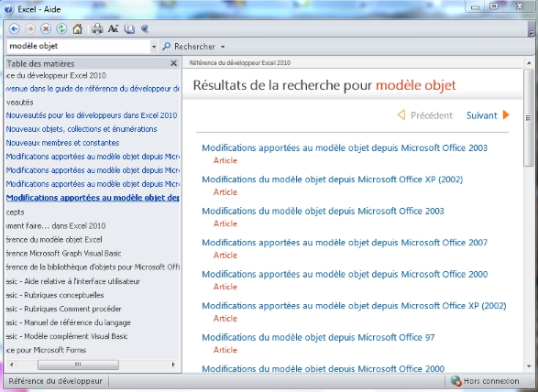Click the Forward navigation arrow icon
The width and height of the screenshot is (538, 392).
(30, 28)
